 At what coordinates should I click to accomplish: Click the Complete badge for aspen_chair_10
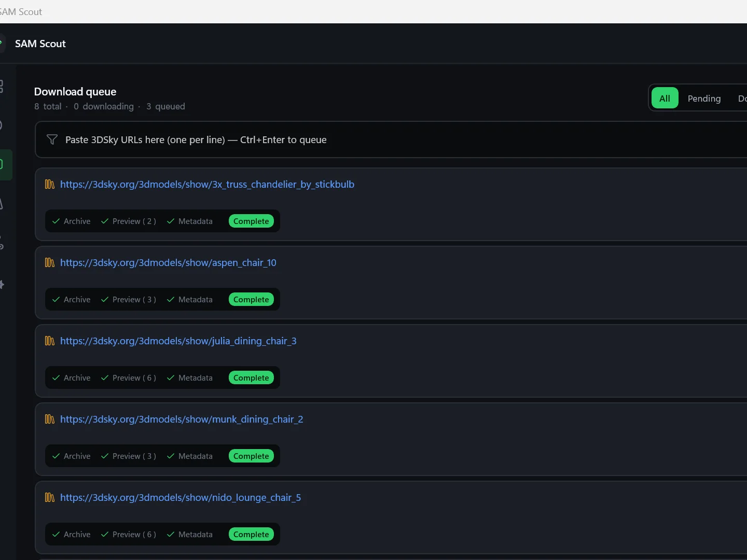click(x=251, y=299)
